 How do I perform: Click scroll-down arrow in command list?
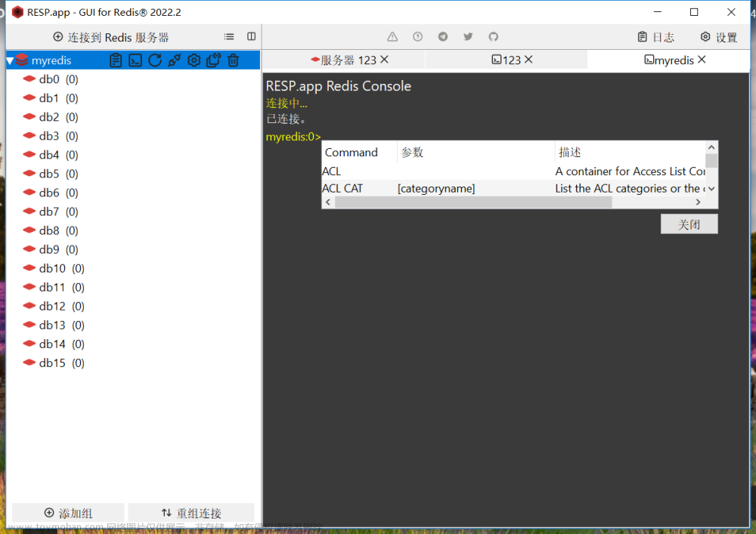(711, 189)
